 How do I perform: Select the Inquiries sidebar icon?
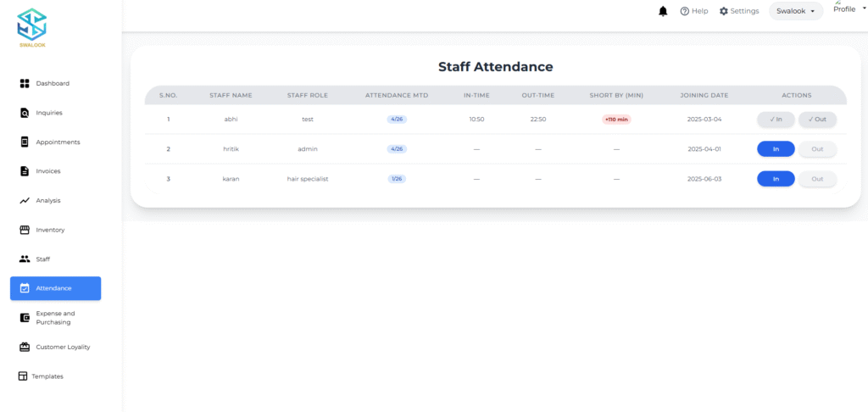tap(25, 113)
